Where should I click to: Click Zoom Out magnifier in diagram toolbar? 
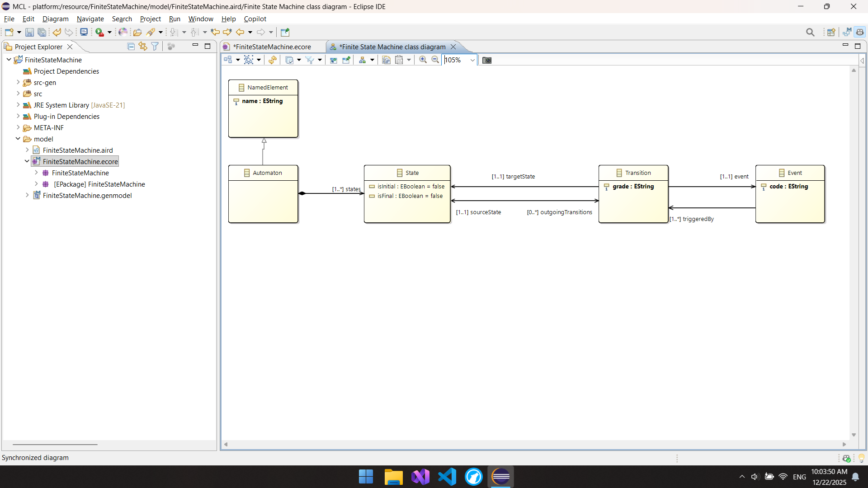pos(435,60)
